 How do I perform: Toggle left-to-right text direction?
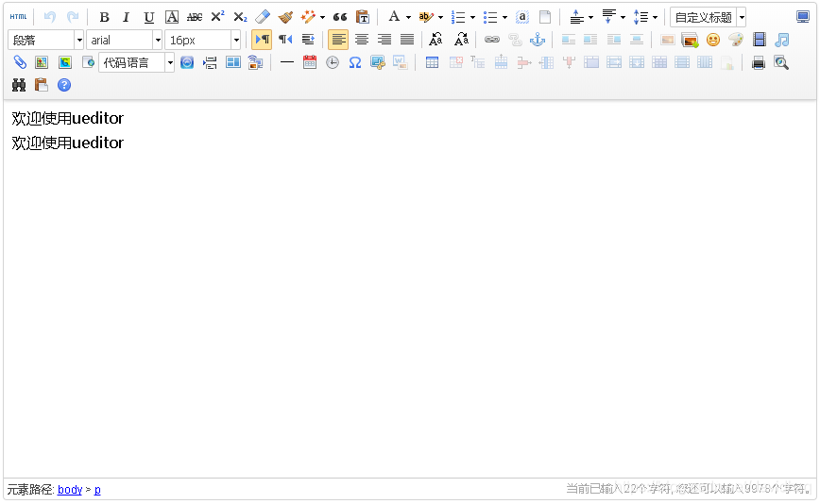262,40
